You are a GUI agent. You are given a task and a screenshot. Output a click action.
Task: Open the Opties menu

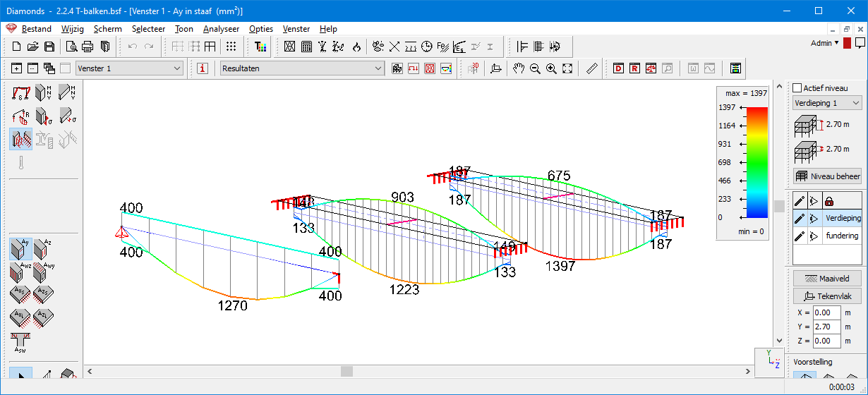[261, 29]
